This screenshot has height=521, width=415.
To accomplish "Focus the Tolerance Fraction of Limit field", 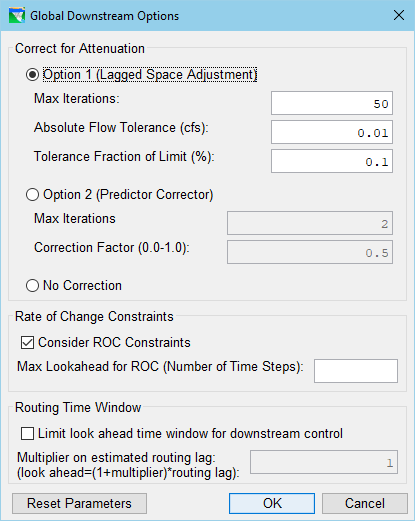I will coord(332,161).
